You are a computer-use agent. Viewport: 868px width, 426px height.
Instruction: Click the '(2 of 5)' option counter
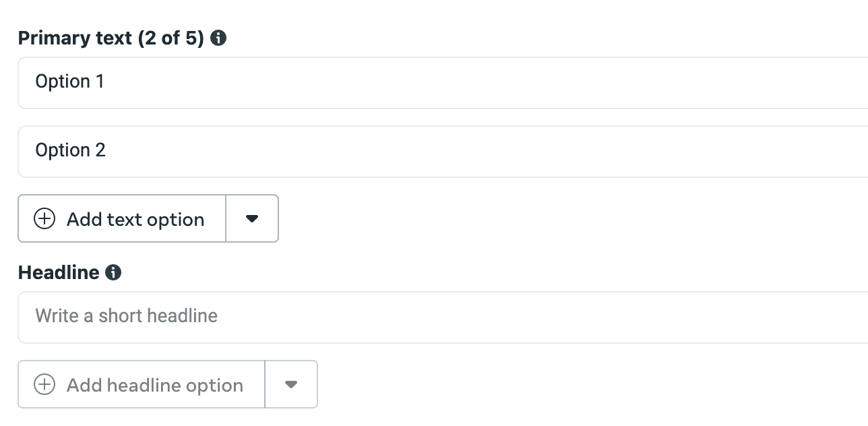click(170, 38)
